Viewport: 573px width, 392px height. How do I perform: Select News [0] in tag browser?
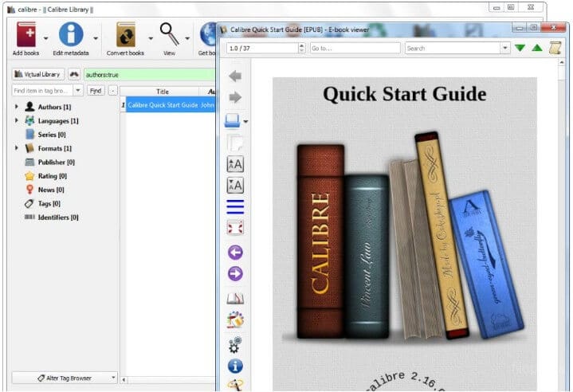tap(51, 190)
